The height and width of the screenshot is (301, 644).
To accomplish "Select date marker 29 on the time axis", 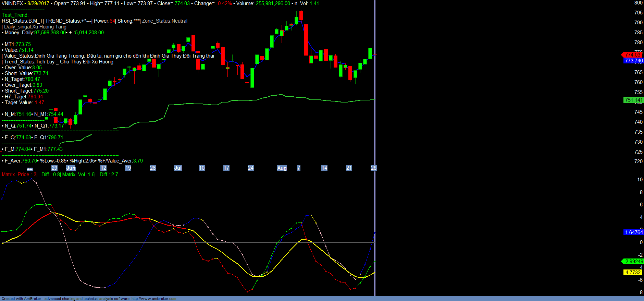I will [x=54, y=168].
